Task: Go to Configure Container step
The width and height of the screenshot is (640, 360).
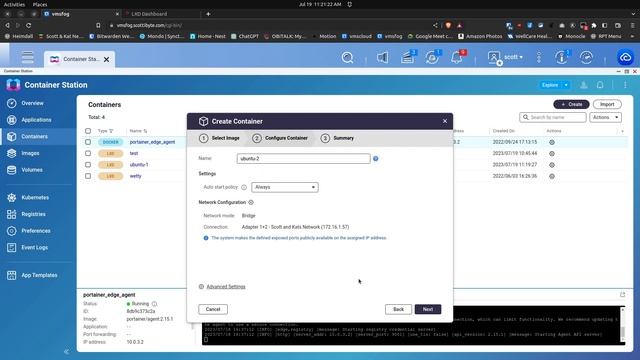Action: pyautogui.click(x=280, y=138)
